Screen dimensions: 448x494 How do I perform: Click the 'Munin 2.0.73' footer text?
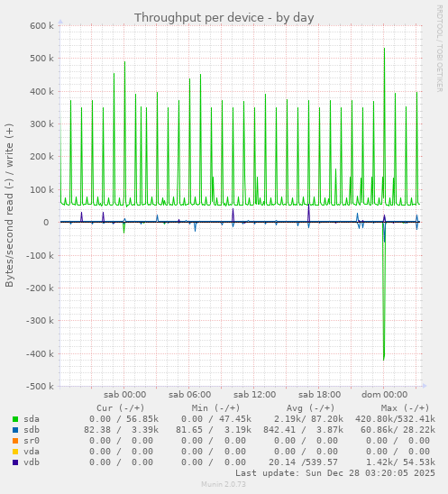224,484
